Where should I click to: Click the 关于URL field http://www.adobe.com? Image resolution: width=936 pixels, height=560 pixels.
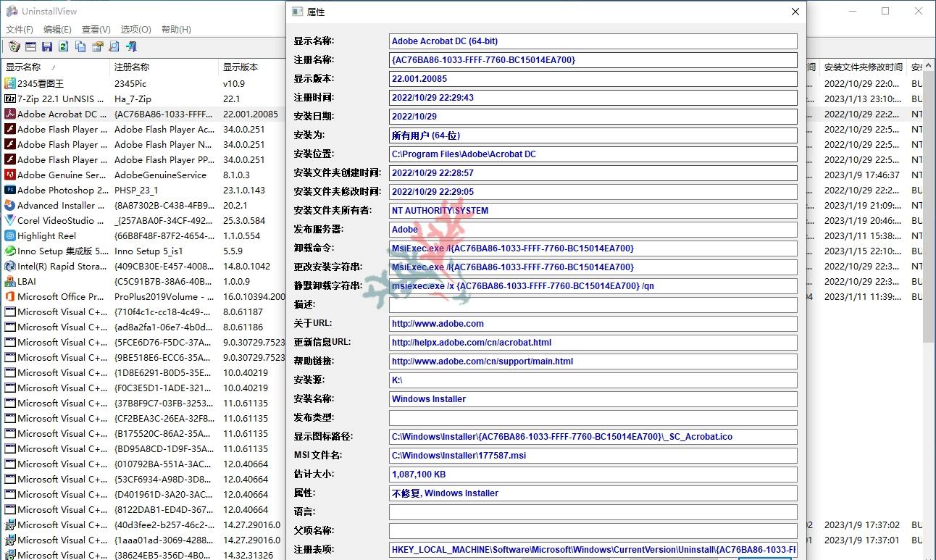[593, 324]
